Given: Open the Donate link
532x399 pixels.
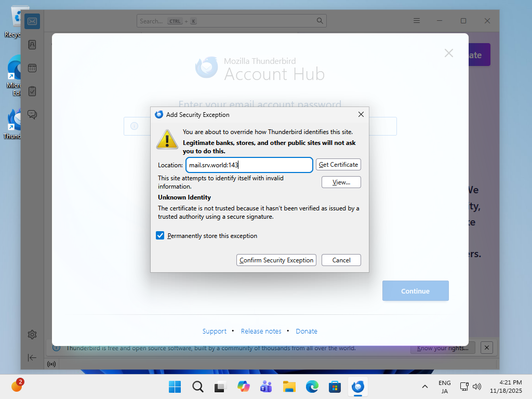Looking at the screenshot, I should click(x=307, y=331).
